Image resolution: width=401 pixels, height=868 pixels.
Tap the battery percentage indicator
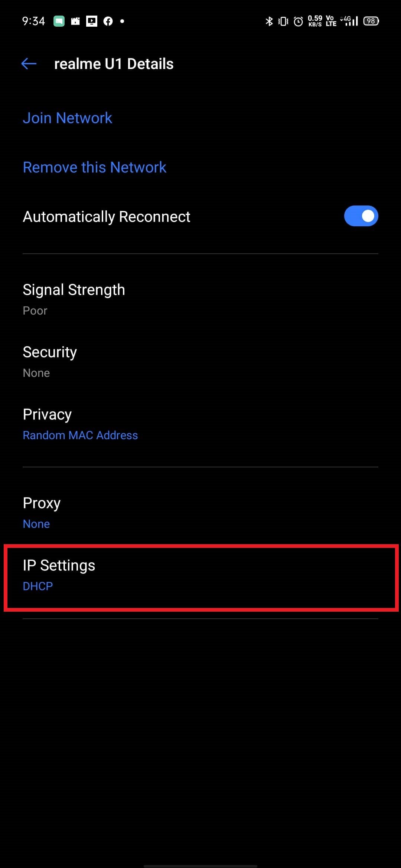[x=370, y=21]
